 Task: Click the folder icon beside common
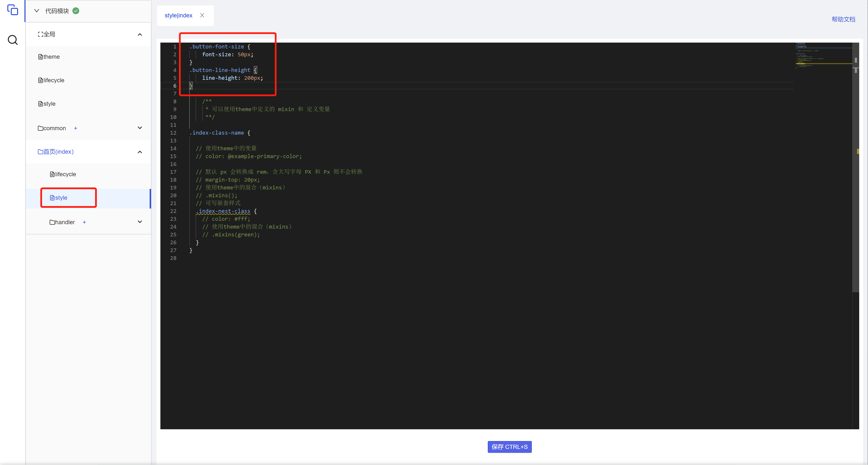tap(40, 128)
